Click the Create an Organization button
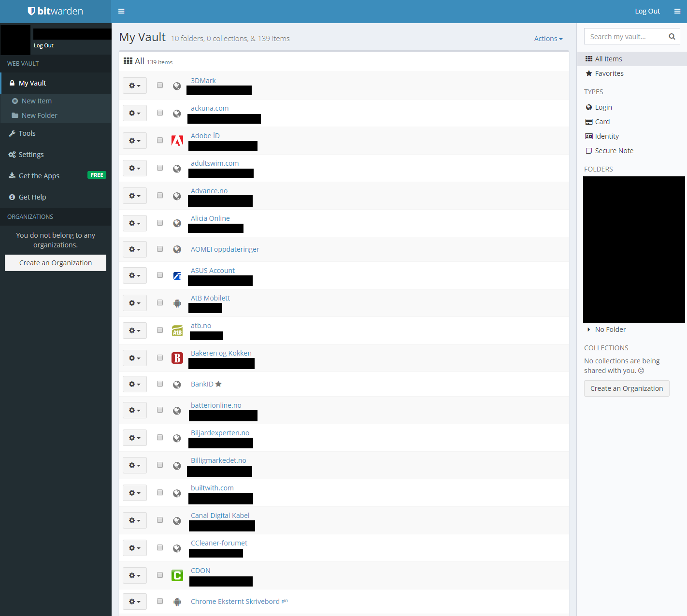 point(55,262)
